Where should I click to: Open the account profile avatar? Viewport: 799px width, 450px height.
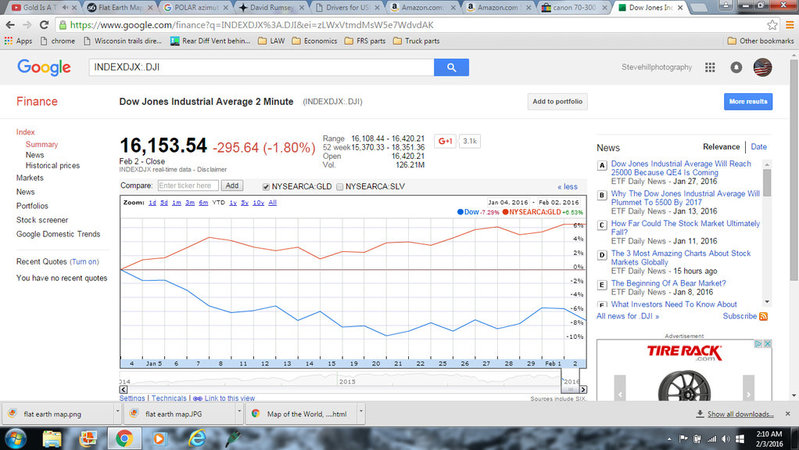point(763,67)
